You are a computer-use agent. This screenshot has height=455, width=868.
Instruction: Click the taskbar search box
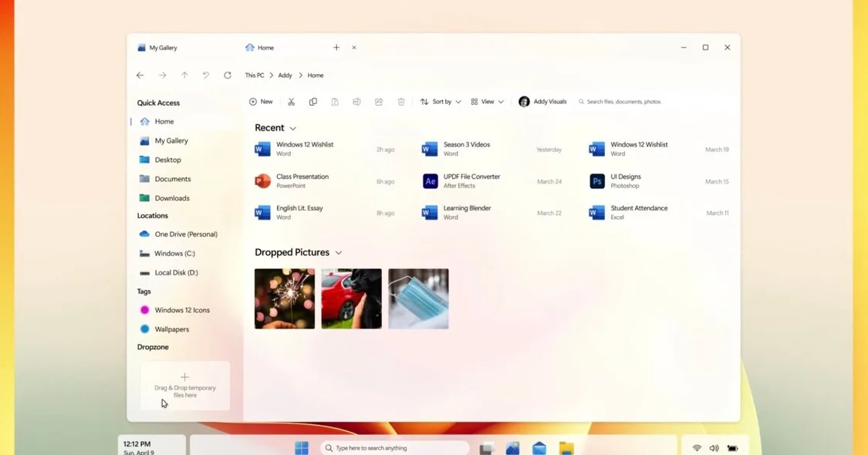(x=395, y=448)
